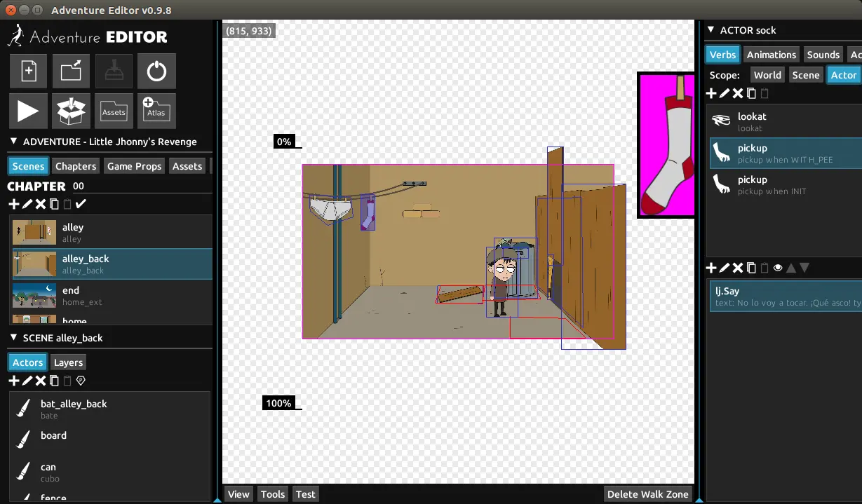Collapse the SCENE alley_back section
Screen dimensions: 862x504
click(13, 338)
